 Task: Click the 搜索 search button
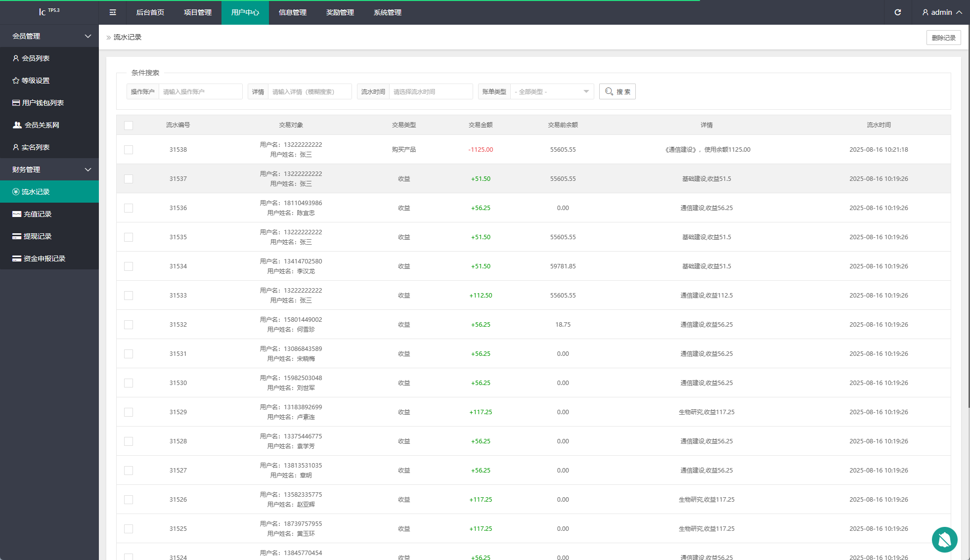pyautogui.click(x=617, y=92)
